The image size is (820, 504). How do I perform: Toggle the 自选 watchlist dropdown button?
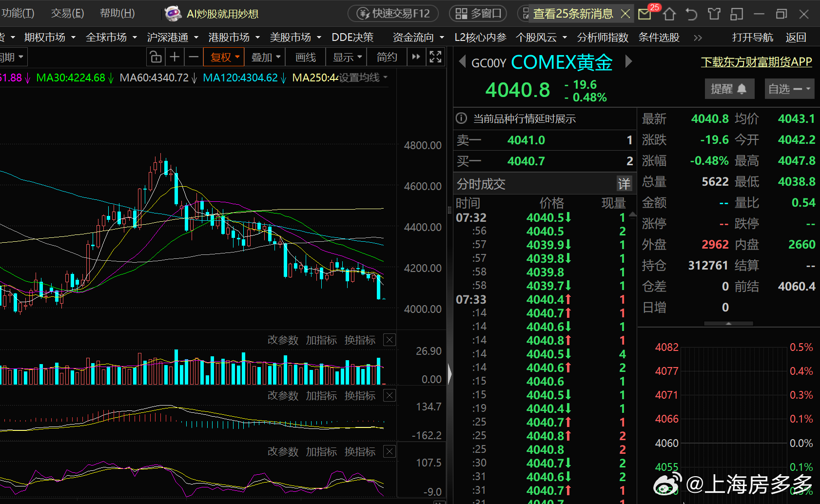[x=789, y=89]
